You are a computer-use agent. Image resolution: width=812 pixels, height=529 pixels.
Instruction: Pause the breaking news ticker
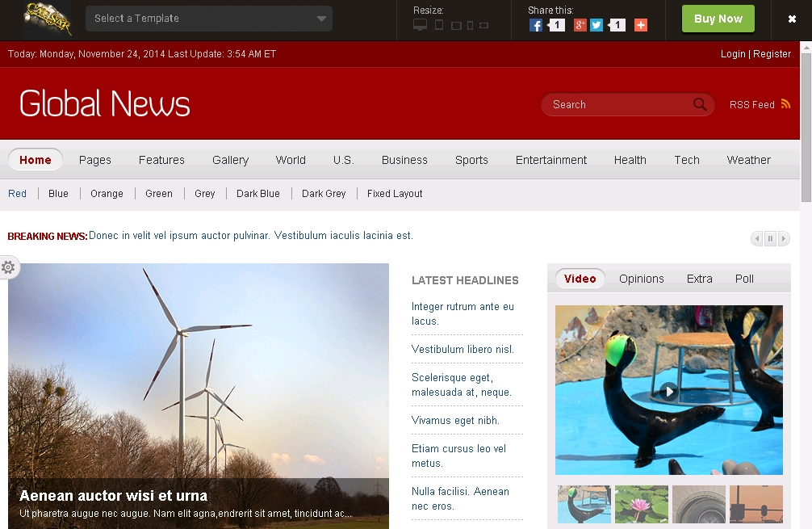(770, 238)
